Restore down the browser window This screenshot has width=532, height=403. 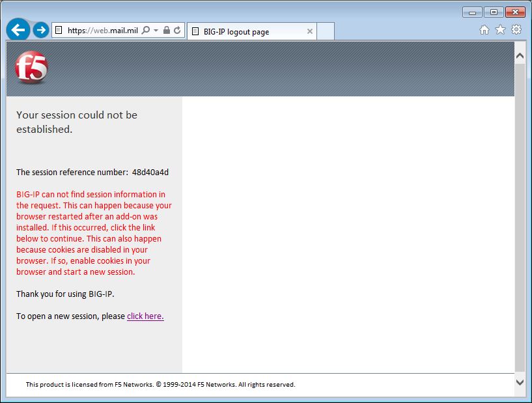pos(494,12)
